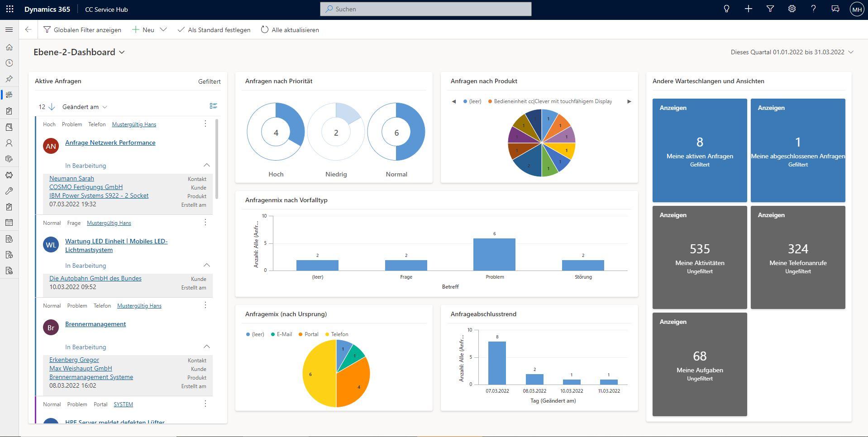Open more options for Anfrage Netzwerk Performance
Image resolution: width=868 pixels, height=437 pixels.
205,123
